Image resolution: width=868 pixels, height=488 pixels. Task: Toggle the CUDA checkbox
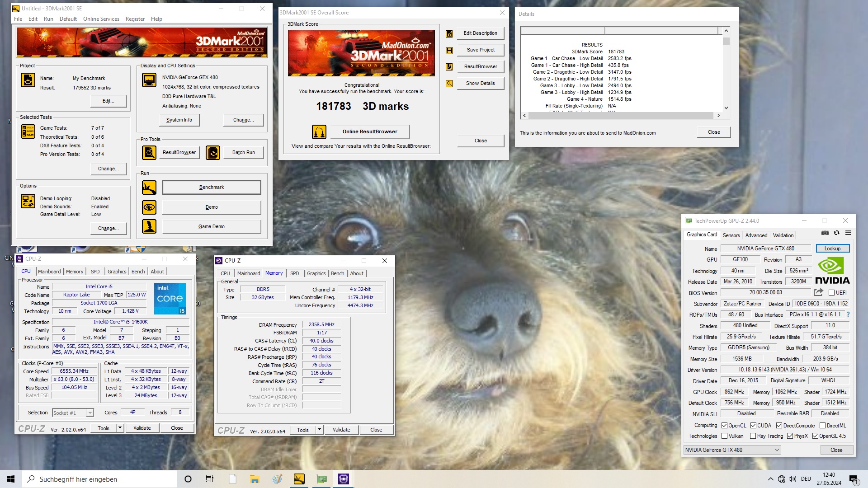754,426
